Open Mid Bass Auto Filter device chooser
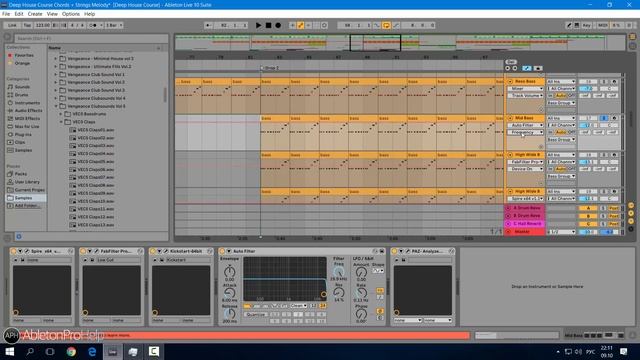The image size is (640, 360). [x=526, y=125]
